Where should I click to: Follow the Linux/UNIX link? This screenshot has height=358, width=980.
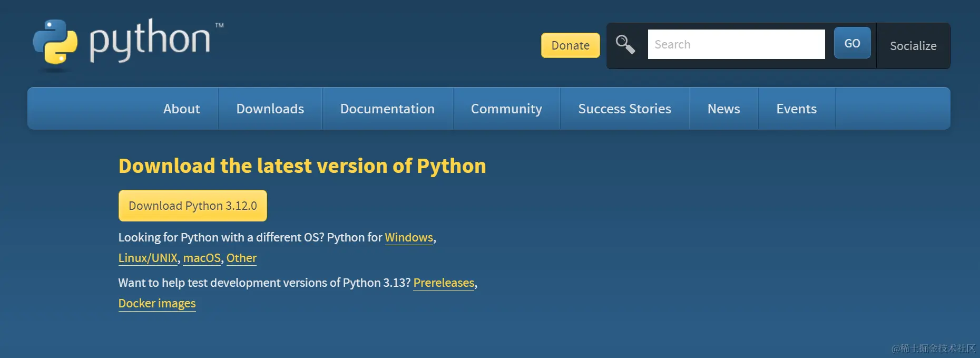tap(148, 258)
